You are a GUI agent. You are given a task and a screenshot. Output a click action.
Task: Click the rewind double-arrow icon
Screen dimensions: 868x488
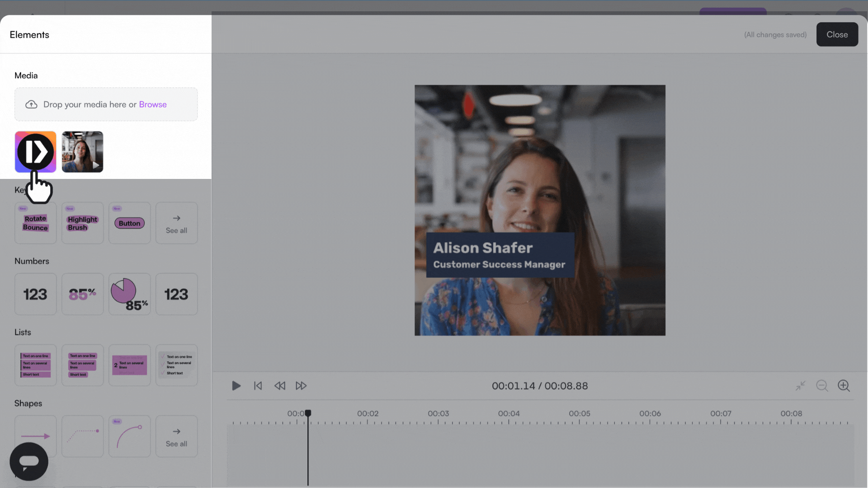click(280, 386)
